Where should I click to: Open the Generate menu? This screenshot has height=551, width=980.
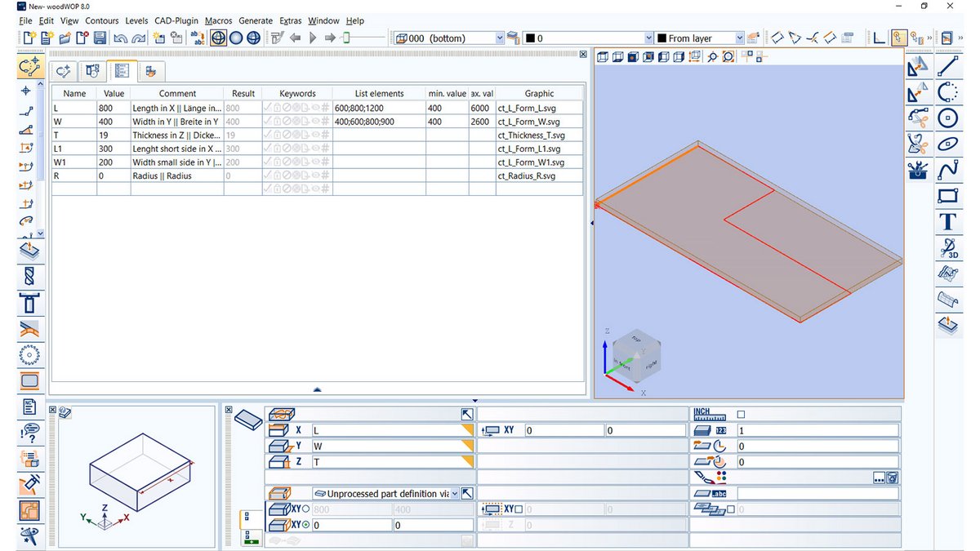(x=255, y=20)
